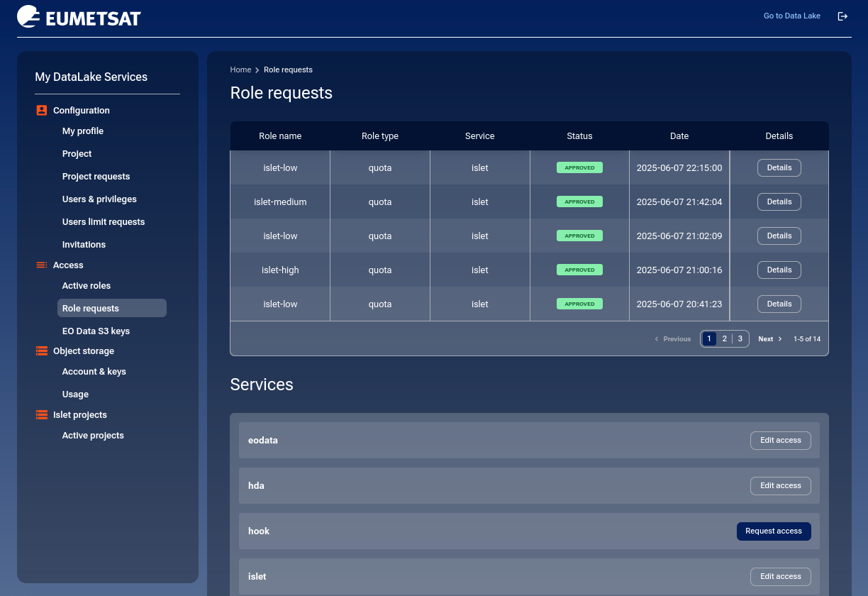Click Next pagination button

[x=770, y=339]
